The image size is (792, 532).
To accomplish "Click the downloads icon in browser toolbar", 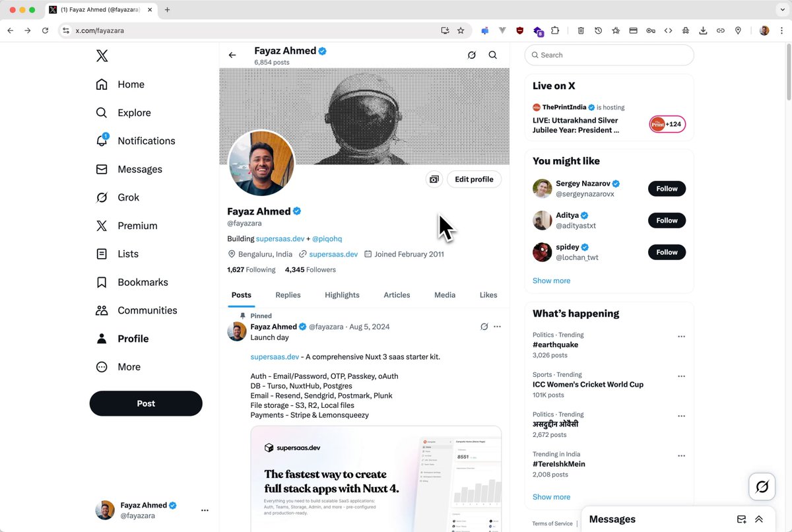I will (x=703, y=30).
